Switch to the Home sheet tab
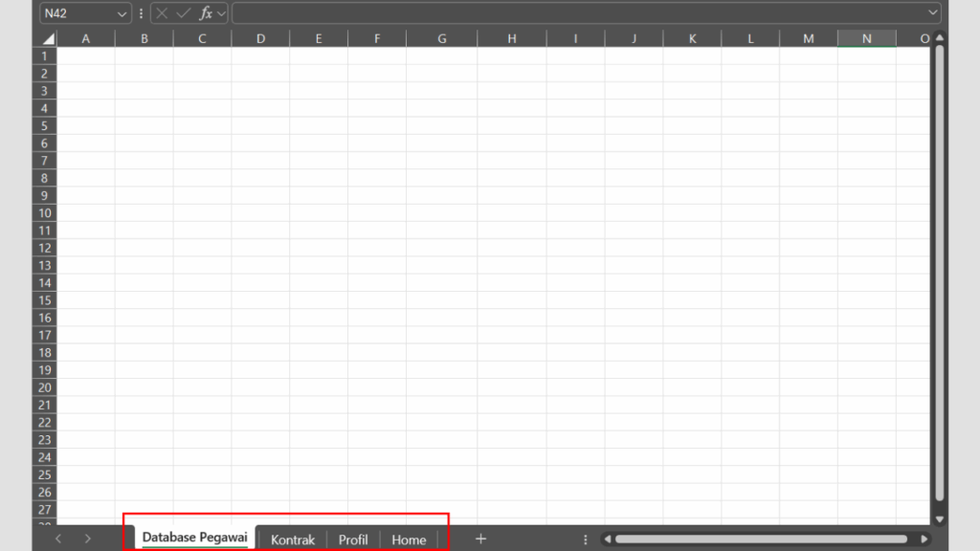Viewport: 980px width, 551px height. (409, 539)
